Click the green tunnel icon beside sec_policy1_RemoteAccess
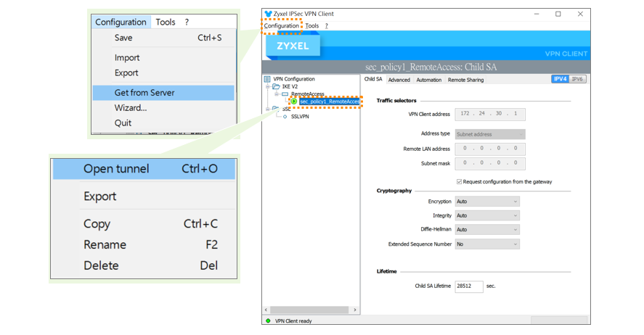 coord(294,102)
